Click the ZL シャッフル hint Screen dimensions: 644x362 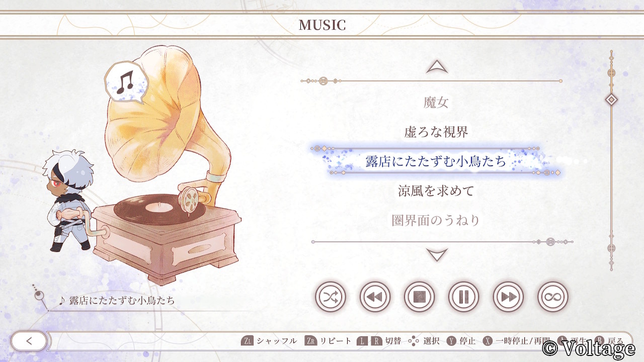point(269,341)
